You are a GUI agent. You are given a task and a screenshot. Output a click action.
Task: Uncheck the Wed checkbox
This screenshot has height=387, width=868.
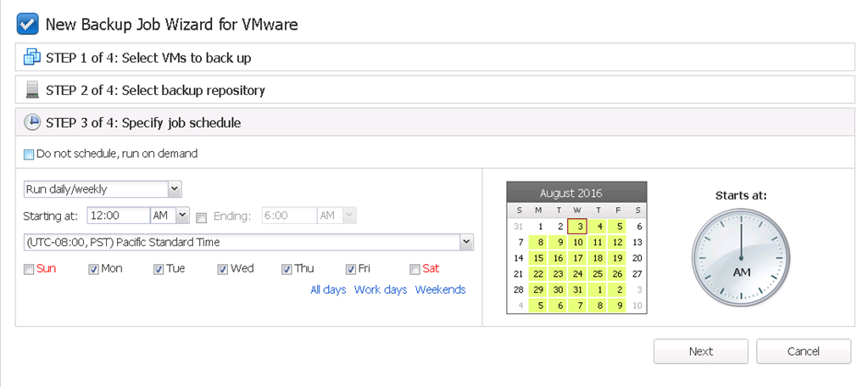[x=223, y=270]
